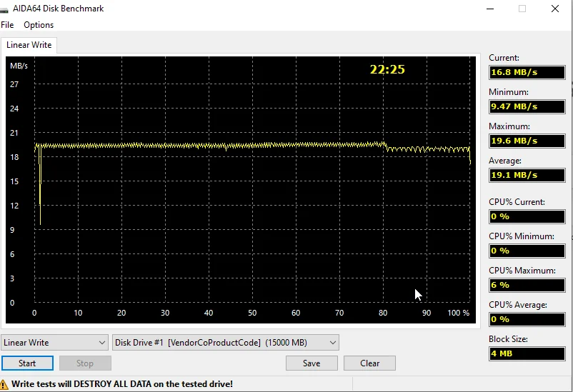Click the yellow warning triangle icon
Image resolution: width=573 pixels, height=392 pixels.
coord(4,384)
